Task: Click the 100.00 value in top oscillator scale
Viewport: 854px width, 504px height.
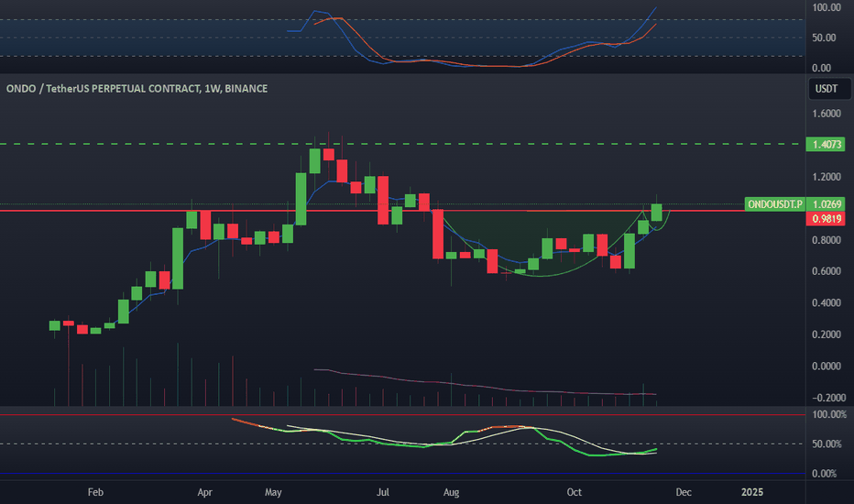Action: [x=827, y=7]
